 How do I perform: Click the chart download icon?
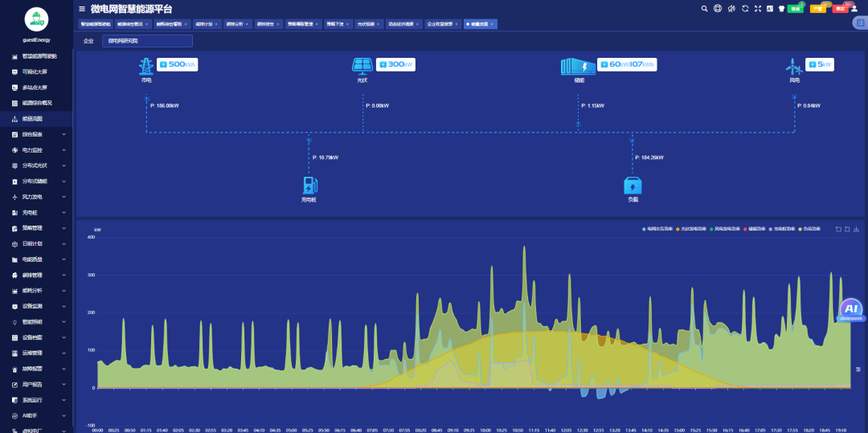tap(857, 229)
